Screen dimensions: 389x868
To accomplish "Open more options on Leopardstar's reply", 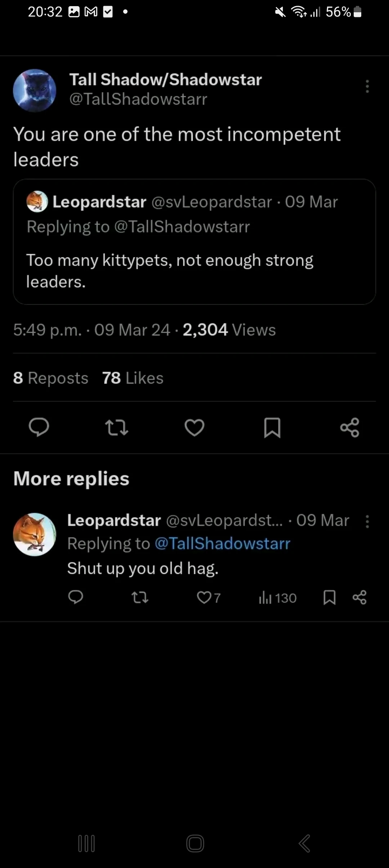I will [x=367, y=521].
